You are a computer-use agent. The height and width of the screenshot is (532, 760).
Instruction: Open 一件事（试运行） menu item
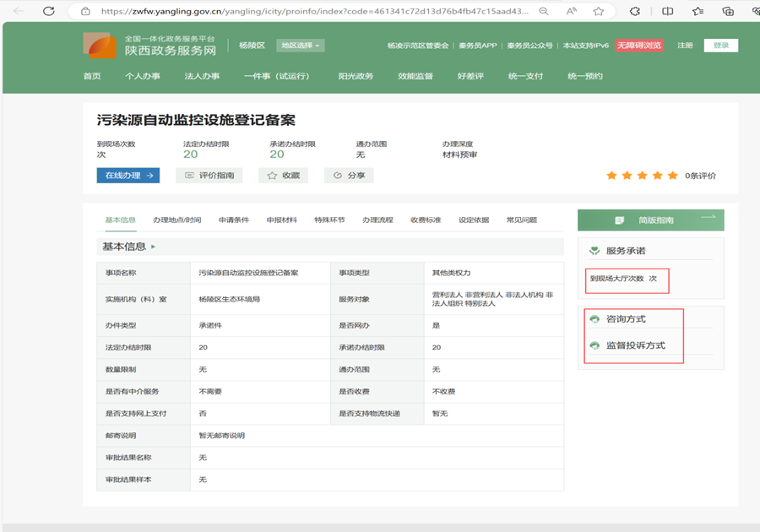[277, 76]
